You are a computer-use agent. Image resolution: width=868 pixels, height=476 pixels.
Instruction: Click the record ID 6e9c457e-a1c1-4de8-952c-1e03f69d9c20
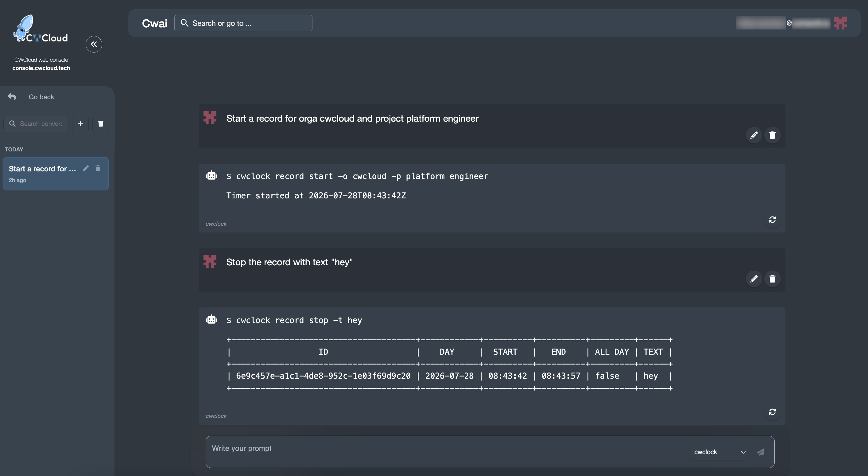(x=323, y=376)
